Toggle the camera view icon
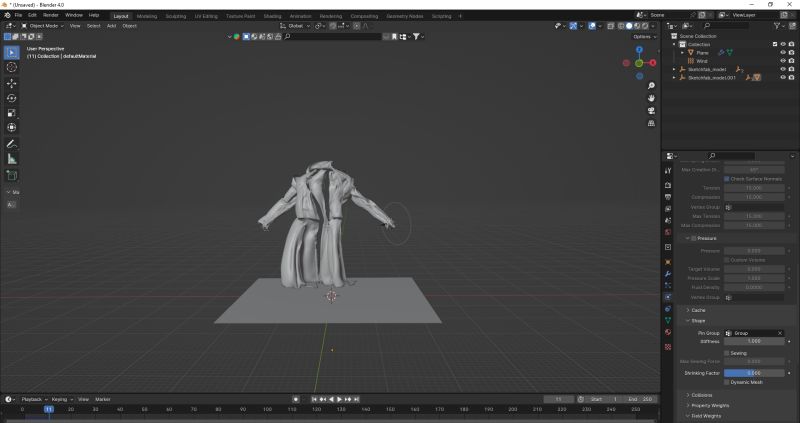800x423 pixels. [652, 111]
